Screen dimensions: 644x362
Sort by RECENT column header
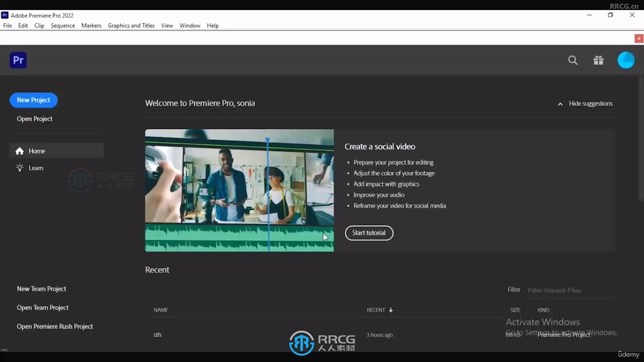click(376, 310)
